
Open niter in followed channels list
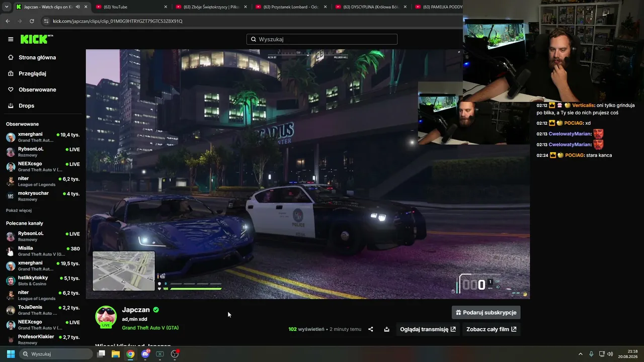(43, 182)
